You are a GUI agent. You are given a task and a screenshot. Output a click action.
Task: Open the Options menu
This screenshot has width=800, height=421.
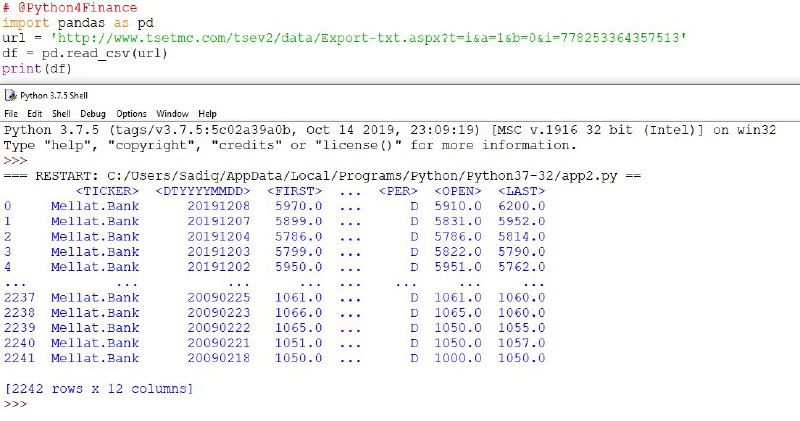(x=131, y=114)
